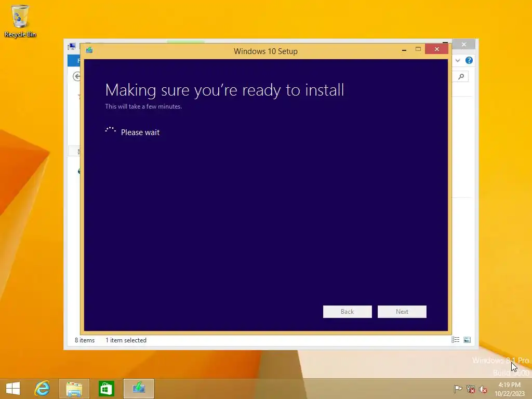Click the File Explorer search magnifier
The height and width of the screenshot is (399, 532).
[461, 77]
